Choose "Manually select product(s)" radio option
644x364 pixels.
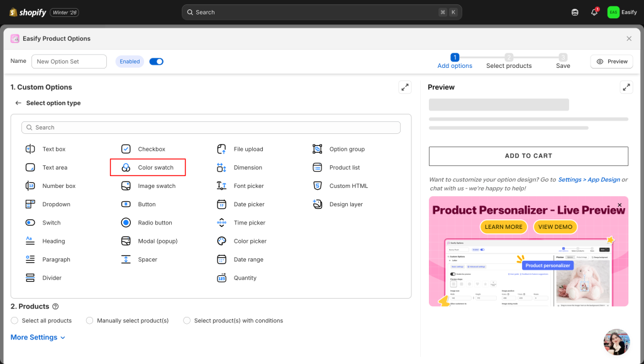(90, 321)
